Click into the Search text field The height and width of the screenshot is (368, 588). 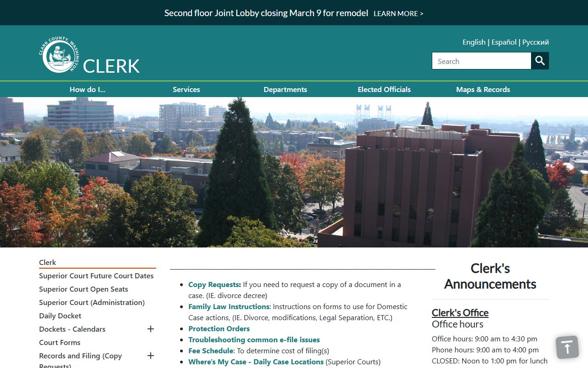coord(481,61)
